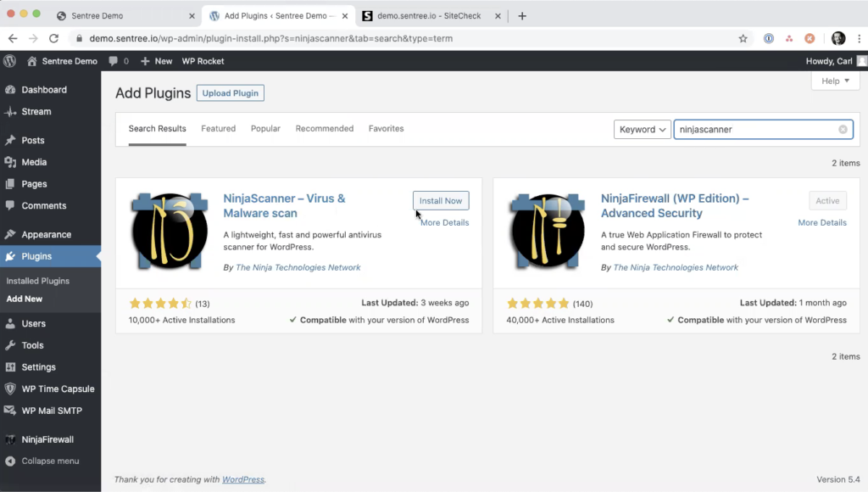Click the WP Time Capsule sidebar icon
Viewport: 868px width, 492px height.
pos(11,389)
